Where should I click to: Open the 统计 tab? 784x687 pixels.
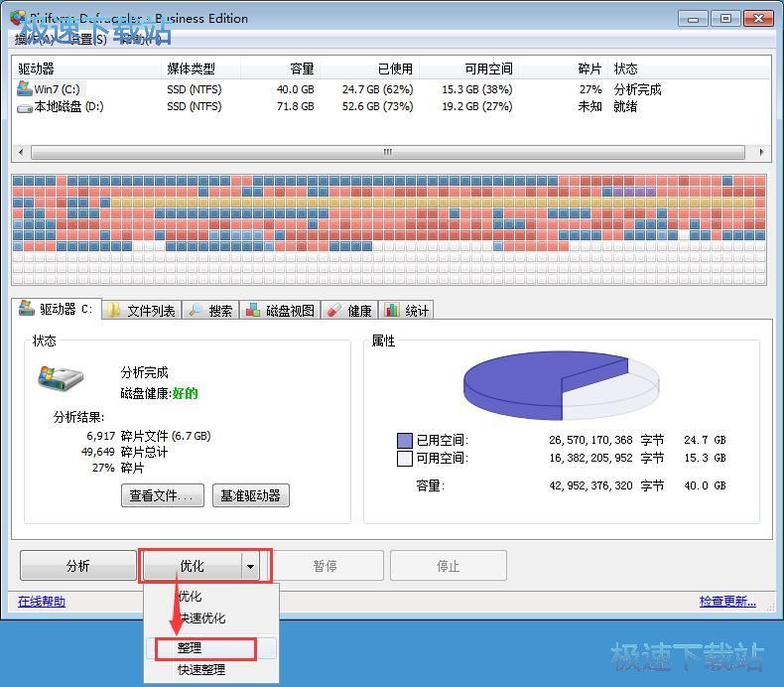(x=407, y=310)
